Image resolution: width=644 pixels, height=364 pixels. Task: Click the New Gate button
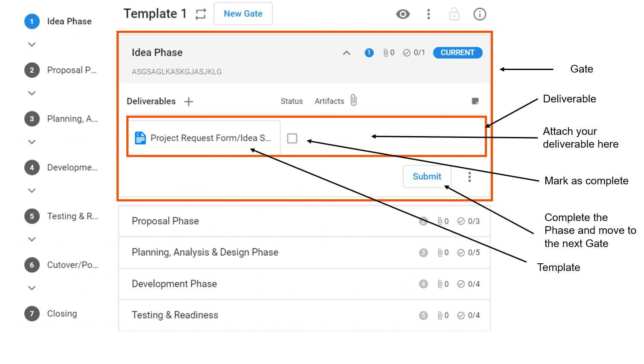coord(243,13)
